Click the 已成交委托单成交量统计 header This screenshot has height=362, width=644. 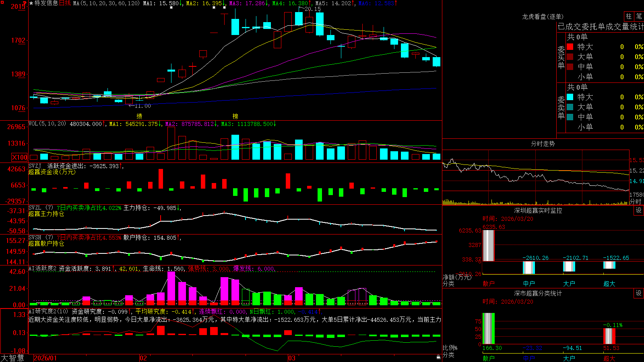pos(601,27)
